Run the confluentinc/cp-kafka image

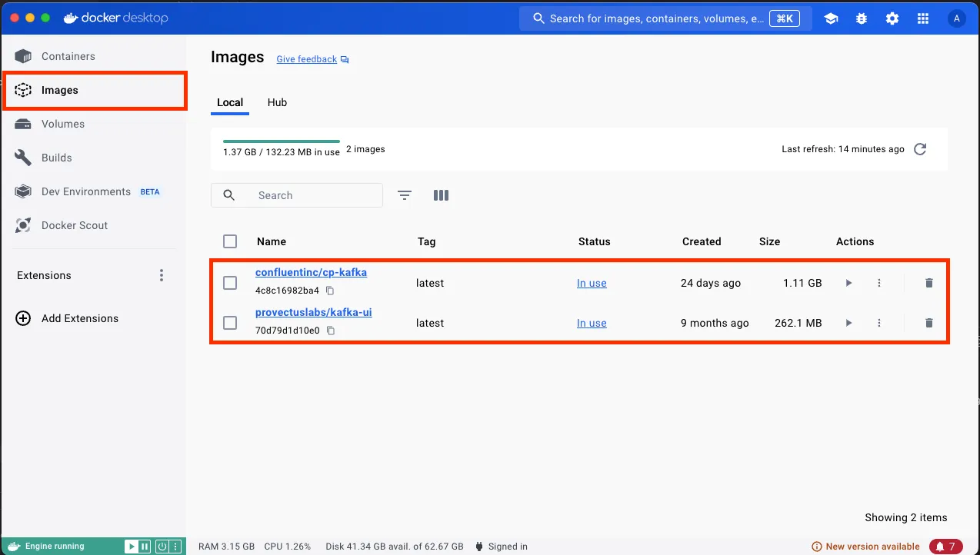(x=848, y=283)
